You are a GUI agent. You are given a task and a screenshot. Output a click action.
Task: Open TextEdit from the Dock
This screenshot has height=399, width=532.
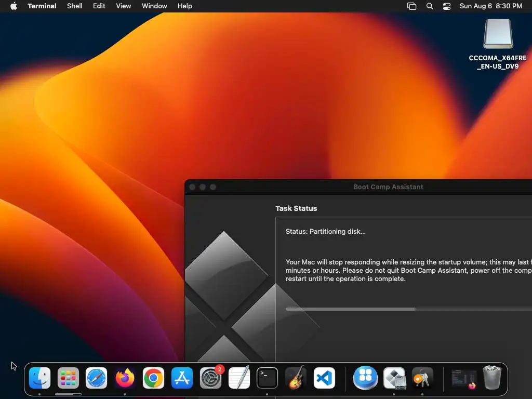(239, 378)
